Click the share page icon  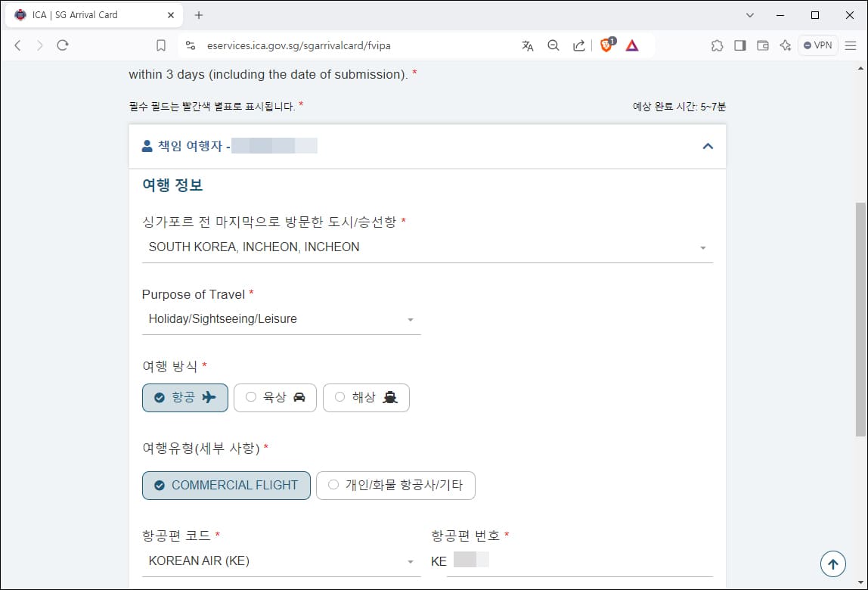(x=579, y=45)
